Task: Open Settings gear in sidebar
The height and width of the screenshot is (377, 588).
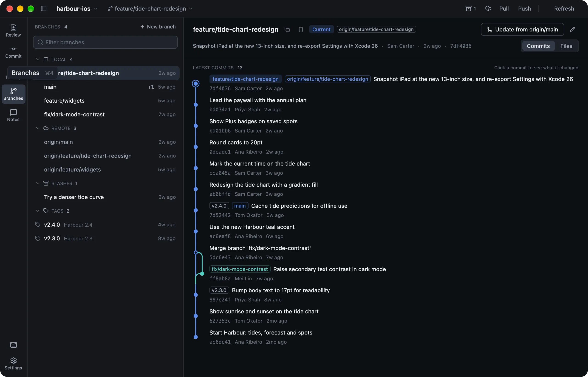Action: (13, 363)
